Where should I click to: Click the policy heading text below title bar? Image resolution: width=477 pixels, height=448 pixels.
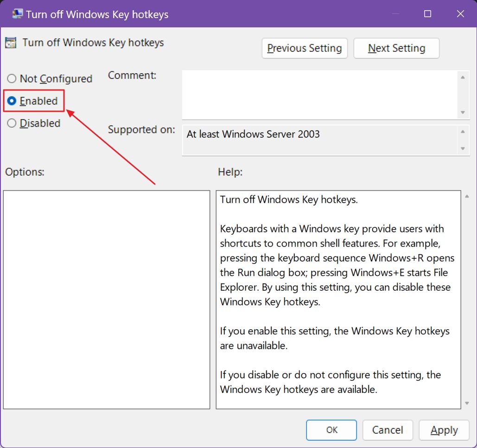point(93,43)
